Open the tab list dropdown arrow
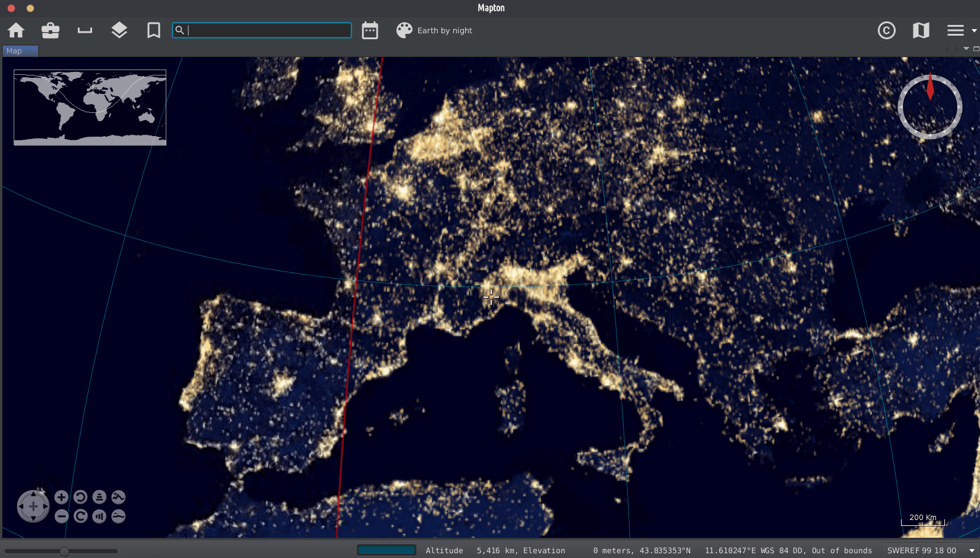This screenshot has height=558, width=980. point(966,49)
